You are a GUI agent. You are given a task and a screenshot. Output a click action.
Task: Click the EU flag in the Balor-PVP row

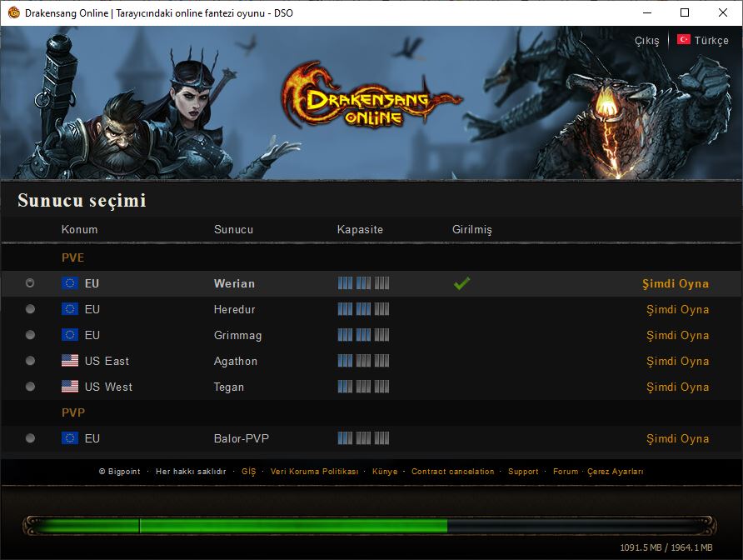pos(70,438)
